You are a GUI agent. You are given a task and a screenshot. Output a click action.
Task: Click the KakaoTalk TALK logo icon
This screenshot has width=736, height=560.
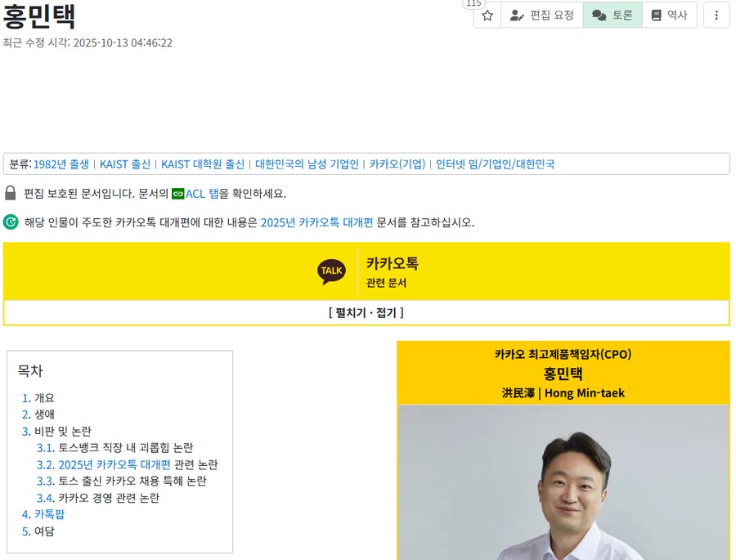pos(331,271)
